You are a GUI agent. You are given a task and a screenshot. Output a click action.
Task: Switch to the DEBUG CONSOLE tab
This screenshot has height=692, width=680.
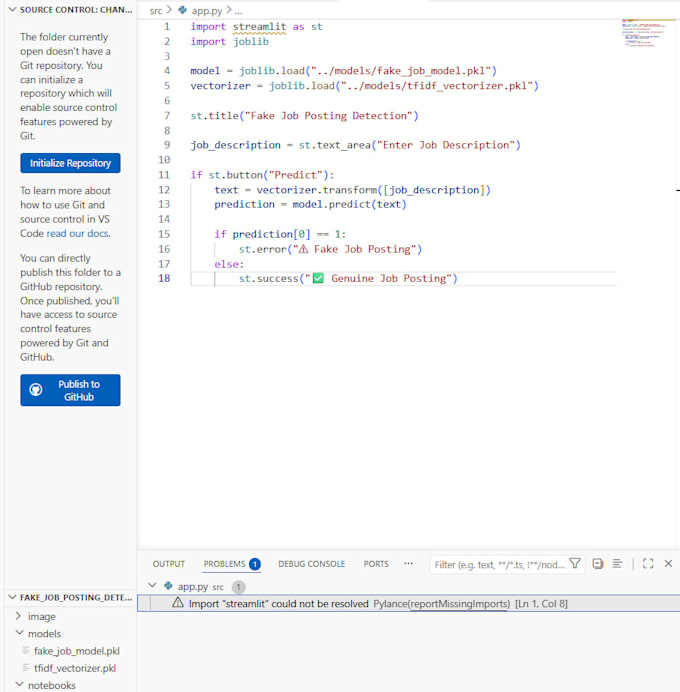point(312,564)
